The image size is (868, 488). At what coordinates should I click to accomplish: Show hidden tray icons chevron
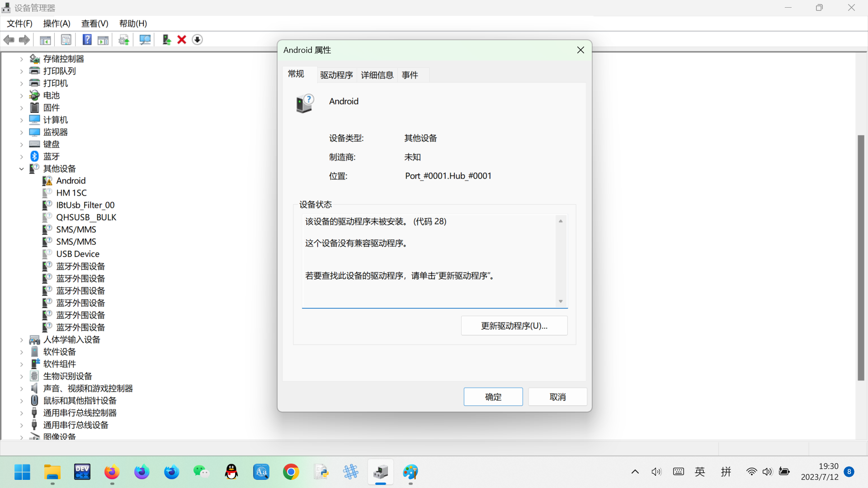pos(635,472)
